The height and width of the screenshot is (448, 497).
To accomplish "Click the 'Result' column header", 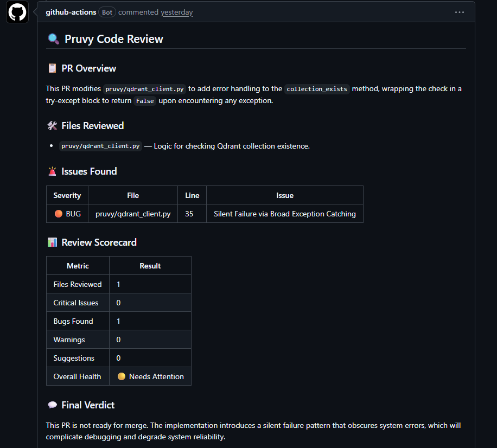I will (x=150, y=266).
